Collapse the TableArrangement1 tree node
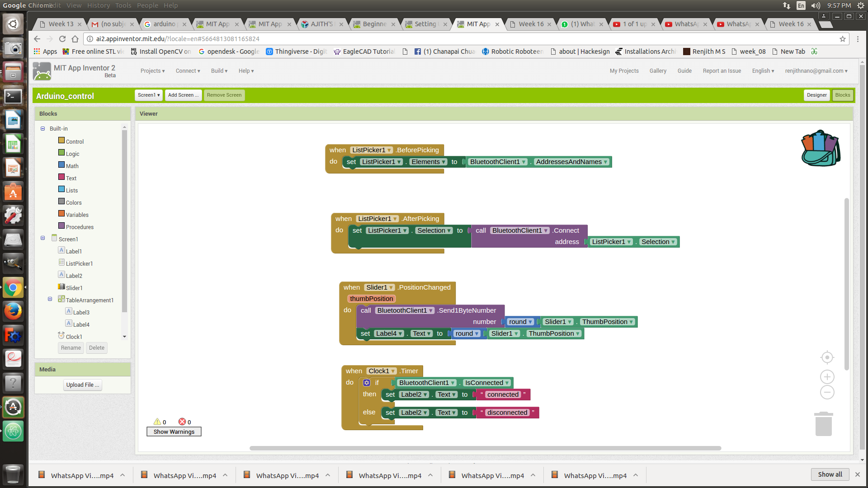868x488 pixels. tap(50, 299)
